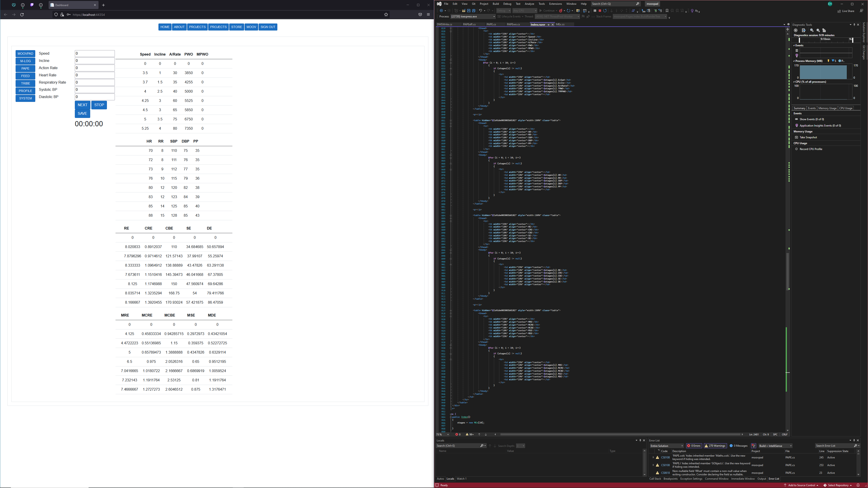Toggle the 0 Messages filter
The image size is (868, 488).
pyautogui.click(x=738, y=446)
